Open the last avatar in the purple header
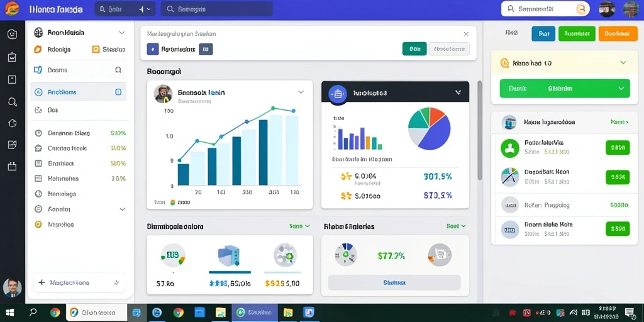The width and height of the screenshot is (644, 322). tap(630, 9)
